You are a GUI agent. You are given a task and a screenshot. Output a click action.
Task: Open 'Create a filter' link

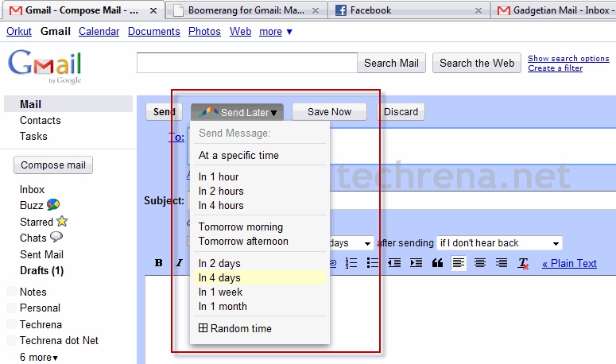pos(555,68)
